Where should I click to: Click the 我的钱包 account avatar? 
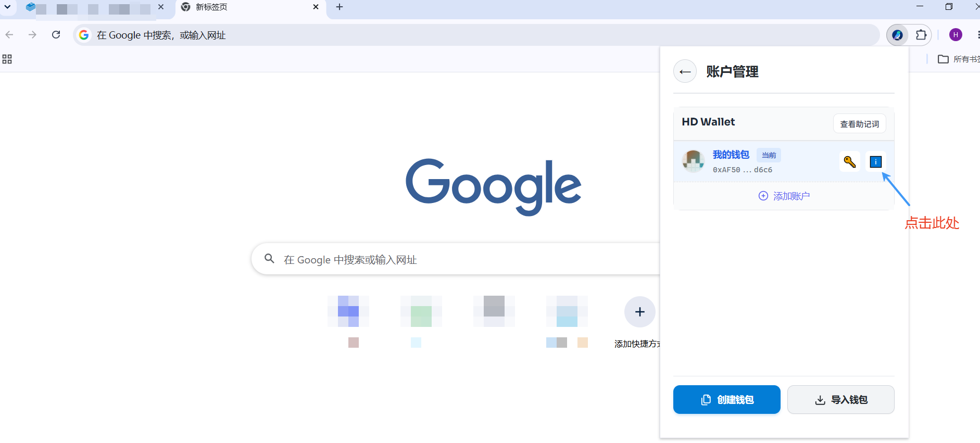(x=694, y=161)
